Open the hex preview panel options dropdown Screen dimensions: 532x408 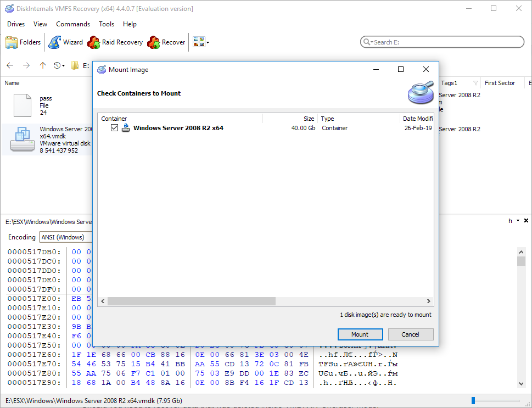tap(518, 221)
